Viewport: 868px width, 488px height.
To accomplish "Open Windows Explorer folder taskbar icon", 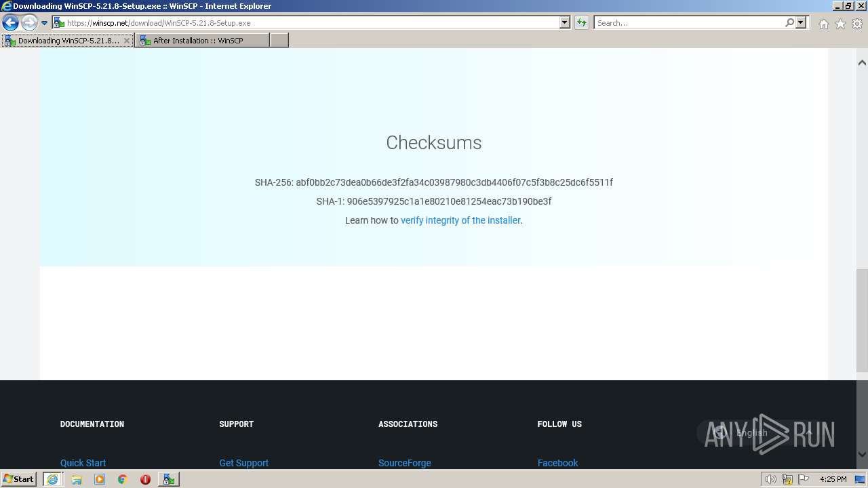I will point(77,479).
